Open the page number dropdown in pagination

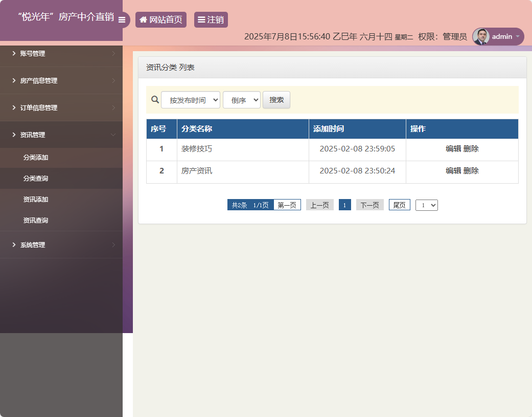coord(426,205)
